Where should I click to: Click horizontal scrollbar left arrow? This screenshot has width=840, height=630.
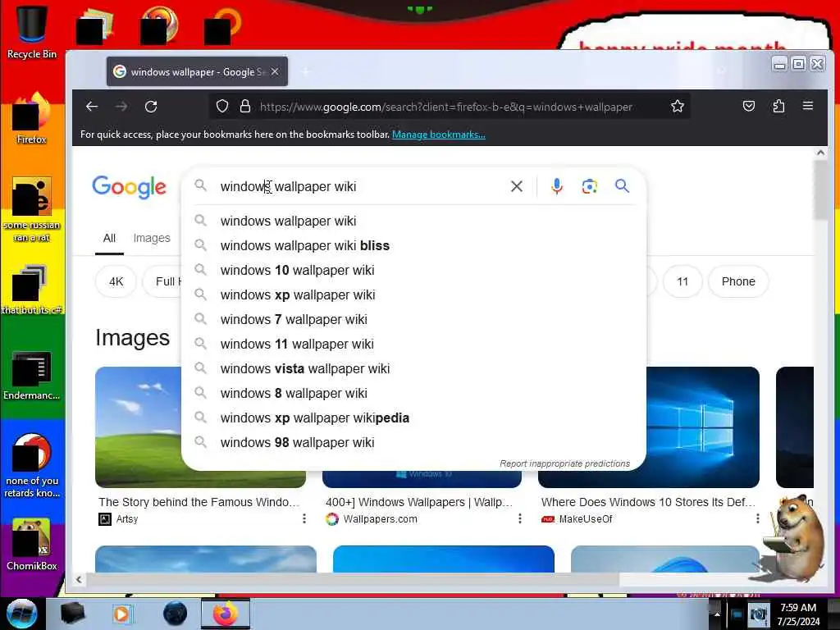pos(79,579)
